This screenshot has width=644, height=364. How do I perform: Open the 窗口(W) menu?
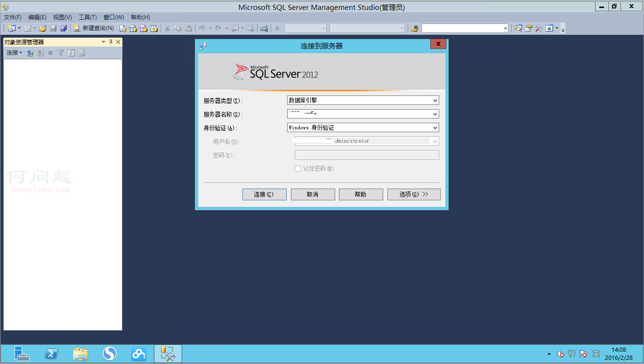click(x=113, y=17)
